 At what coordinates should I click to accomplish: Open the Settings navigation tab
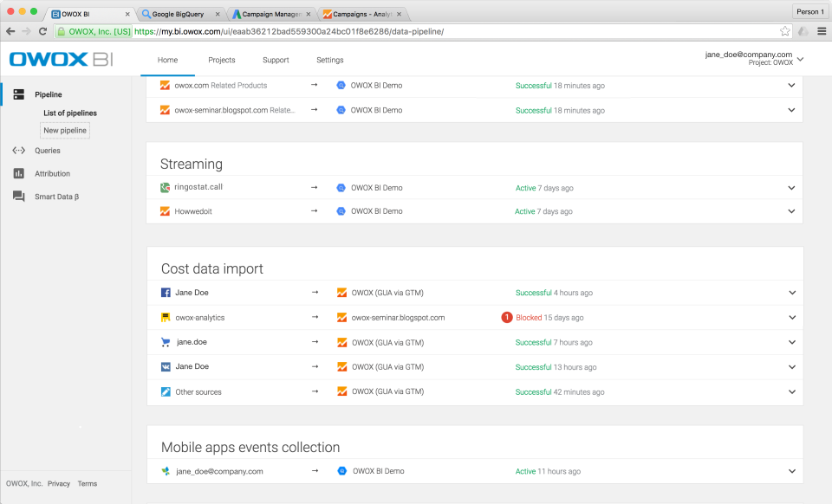(330, 60)
